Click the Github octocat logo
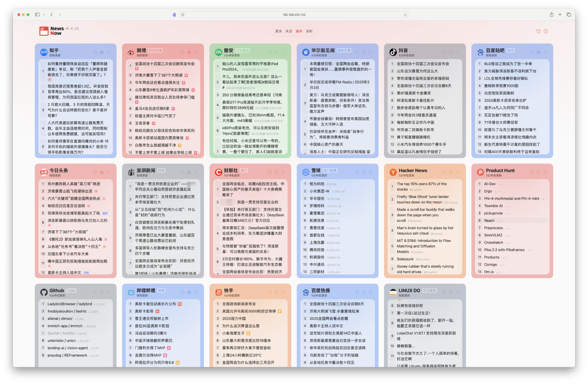This screenshot has height=384, width=588. coord(44,292)
